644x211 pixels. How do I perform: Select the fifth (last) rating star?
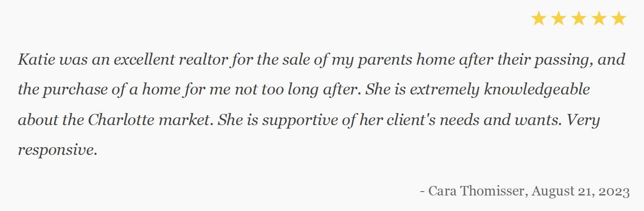click(x=619, y=19)
